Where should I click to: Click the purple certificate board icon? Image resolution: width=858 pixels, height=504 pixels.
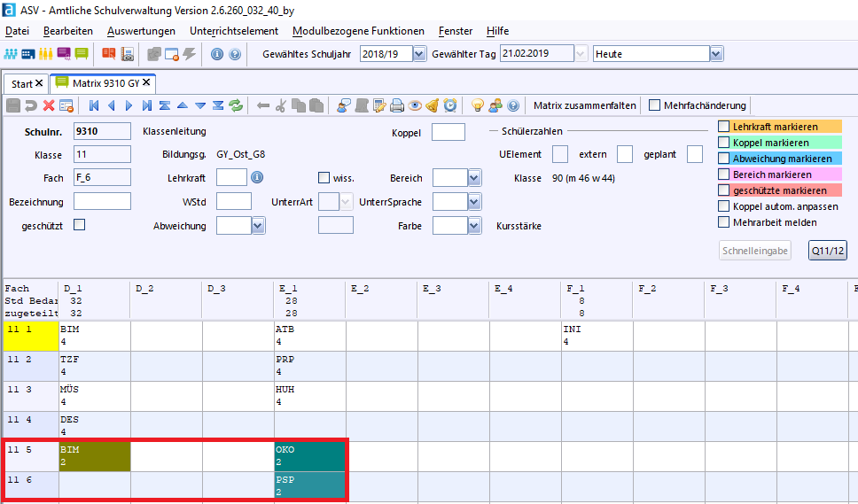click(64, 53)
